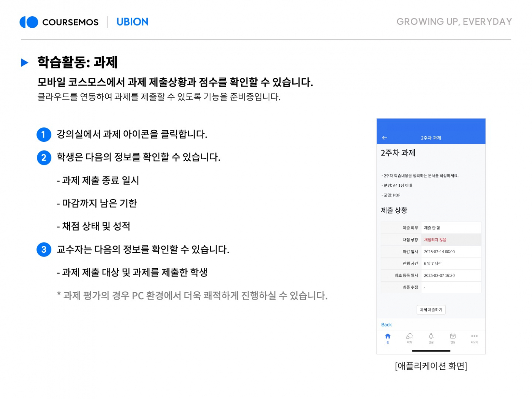Click the 제출 안 함 submission status cell
The width and height of the screenshot is (532, 399).
[x=451, y=228]
